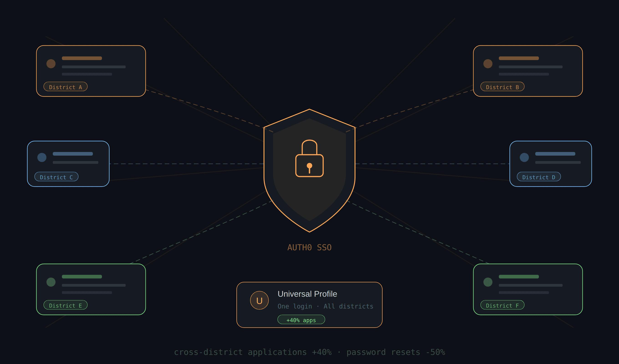Click the District C avatar circle

(x=42, y=157)
